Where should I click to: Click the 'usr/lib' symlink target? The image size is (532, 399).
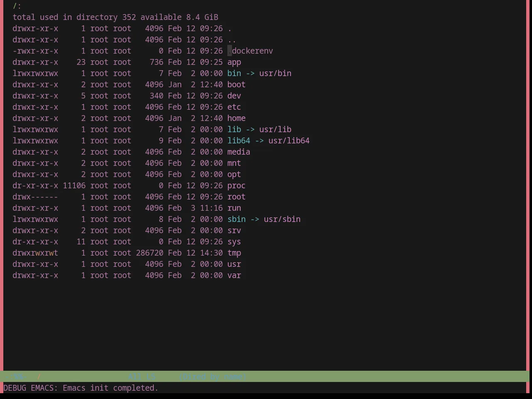point(275,129)
